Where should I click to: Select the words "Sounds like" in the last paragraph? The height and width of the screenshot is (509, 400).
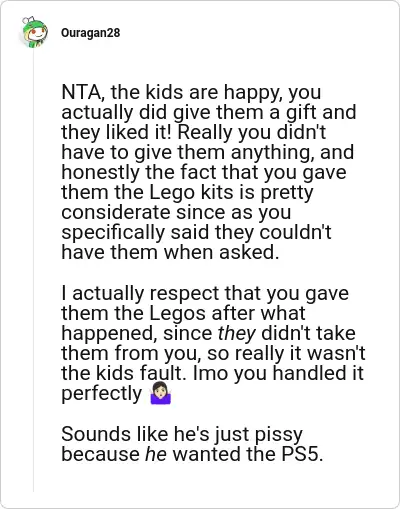(114, 434)
